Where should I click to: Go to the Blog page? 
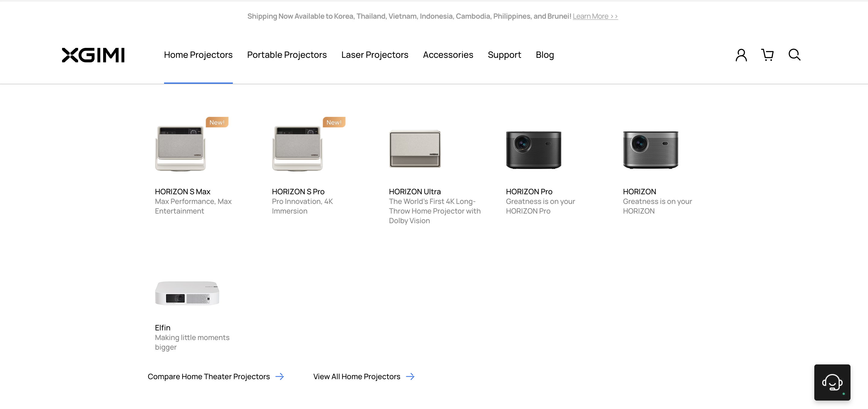[x=544, y=55]
